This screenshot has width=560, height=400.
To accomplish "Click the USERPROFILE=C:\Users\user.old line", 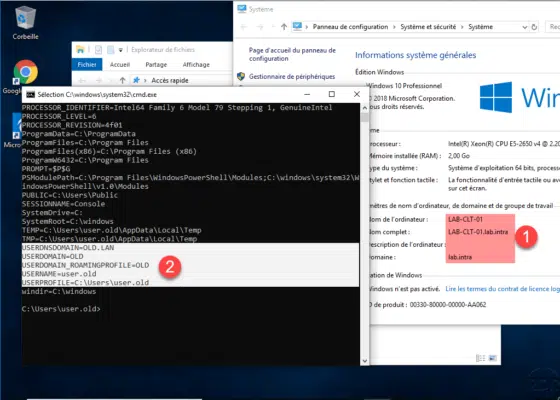I will click(x=85, y=283).
